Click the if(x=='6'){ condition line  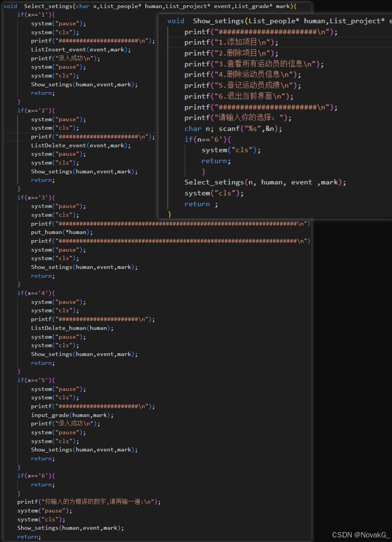click(36, 476)
